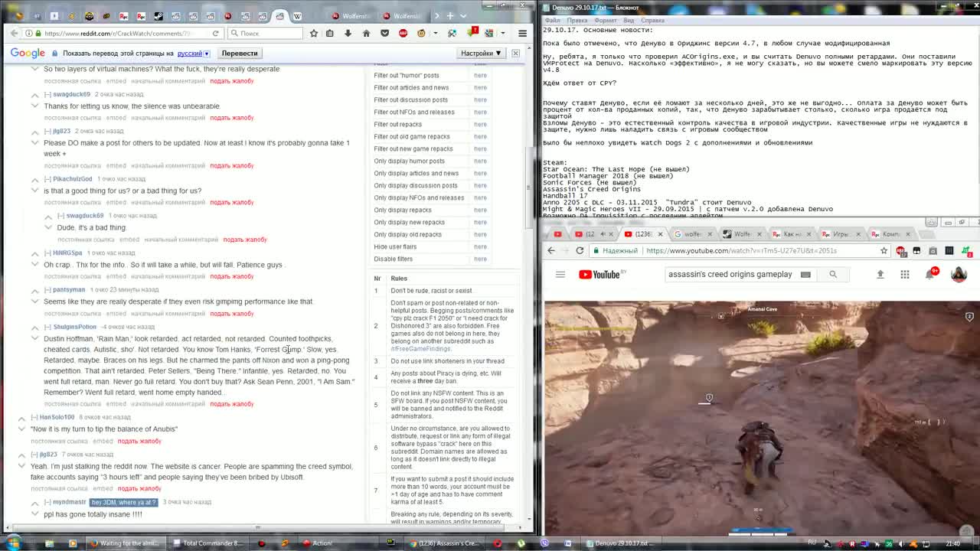Upvote swagduck69's 'silence was unbearable' comment
980x551 pixels.
click(x=35, y=95)
